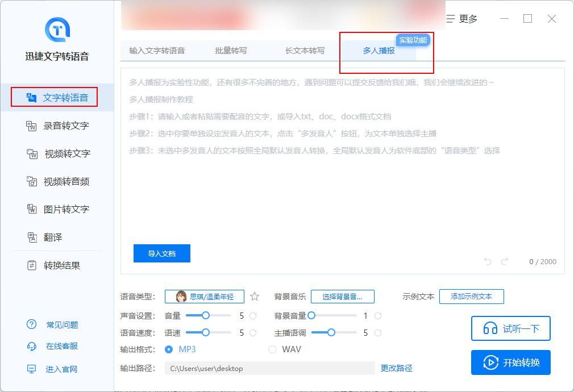Minimize the application window
The height and width of the screenshot is (392, 574).
point(505,19)
